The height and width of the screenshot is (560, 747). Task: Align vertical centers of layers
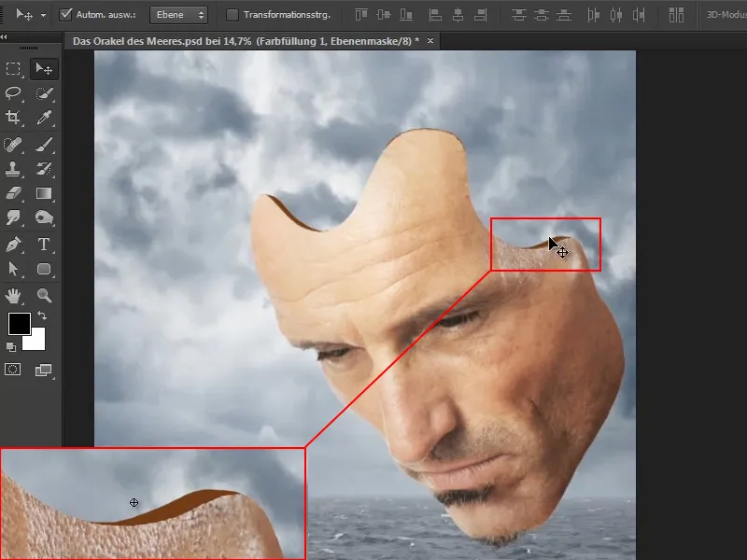[384, 15]
